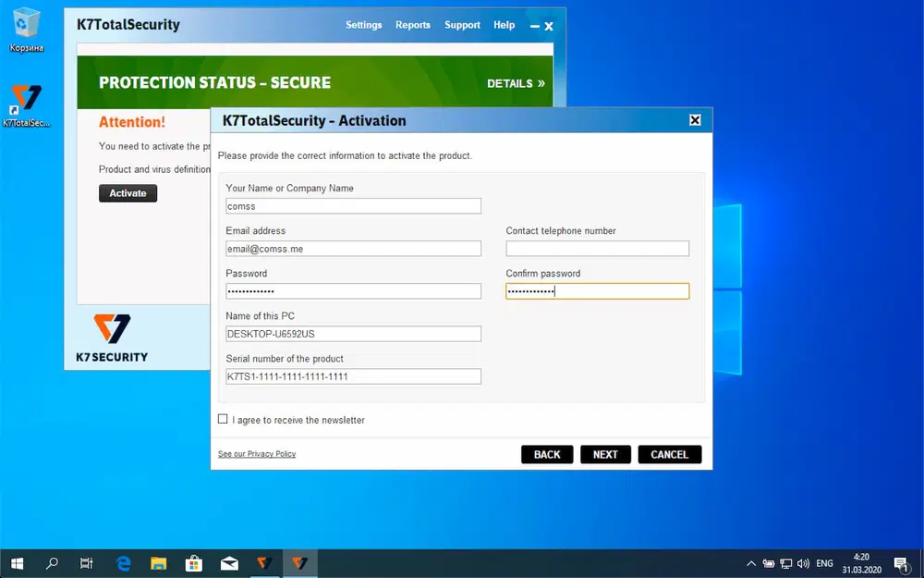The image size is (924, 578).
Task: Focus the Password field
Action: point(353,290)
